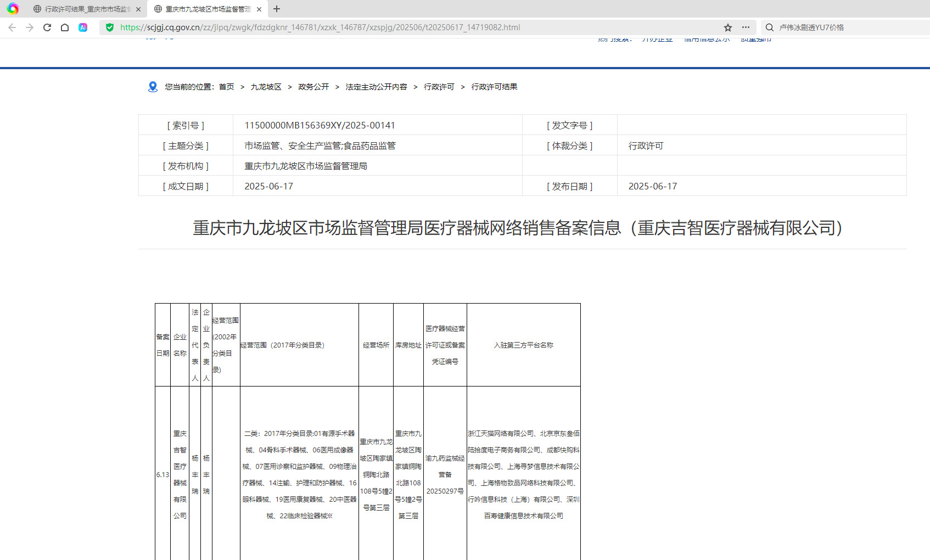Click table header 入驻第三方平台名称
This screenshot has width=930, height=560.
tap(523, 345)
